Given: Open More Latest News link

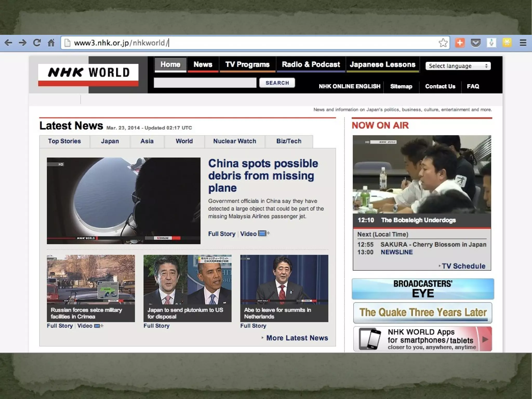Looking at the screenshot, I should click(297, 338).
